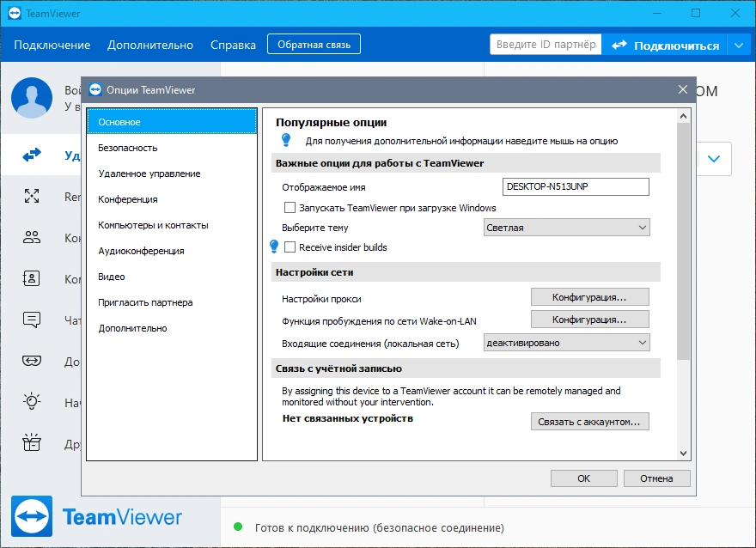This screenshot has width=756, height=548.
Task: Open the meeting people sidebar icon
Action: (32, 237)
